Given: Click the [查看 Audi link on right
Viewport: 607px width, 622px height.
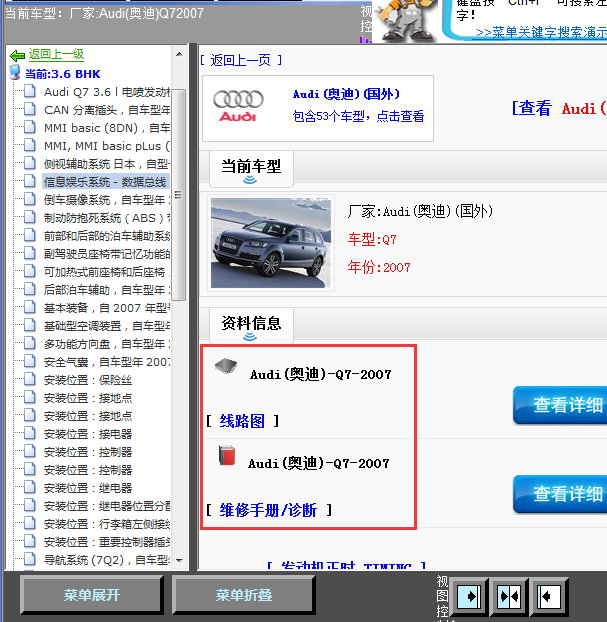Looking at the screenshot, I should [559, 108].
